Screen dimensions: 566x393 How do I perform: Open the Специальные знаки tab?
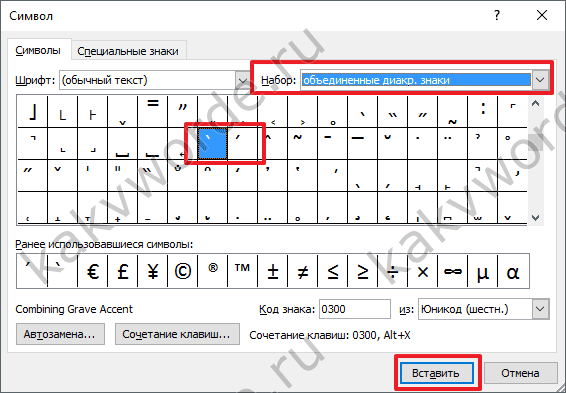click(128, 51)
